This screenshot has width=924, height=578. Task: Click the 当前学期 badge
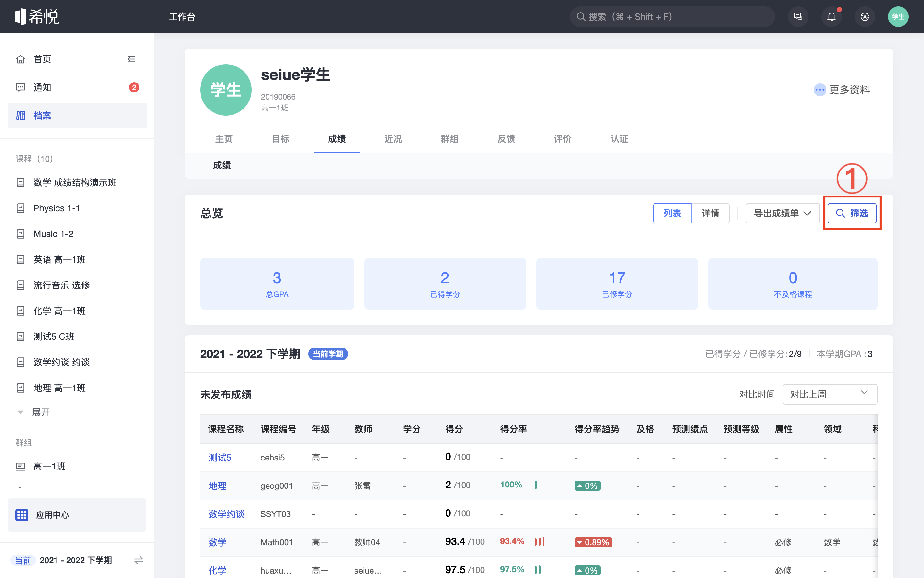tap(328, 354)
